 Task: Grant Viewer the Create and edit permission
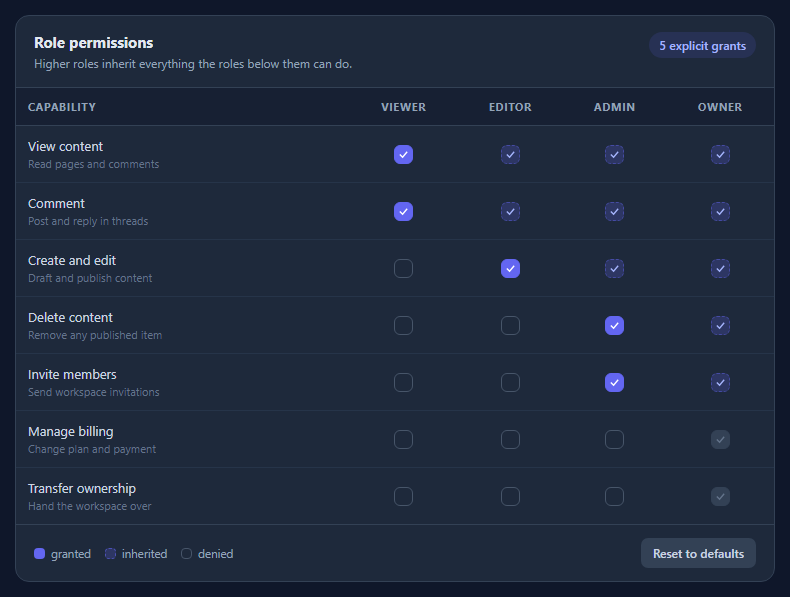[x=403, y=269]
